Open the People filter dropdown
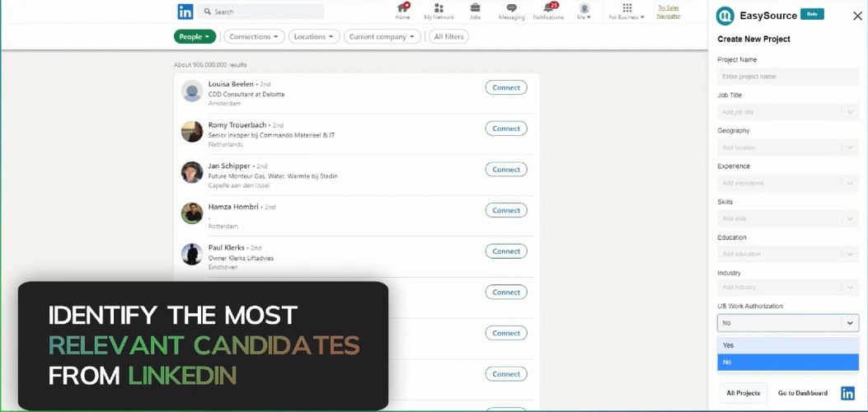The width and height of the screenshot is (868, 412). click(195, 36)
